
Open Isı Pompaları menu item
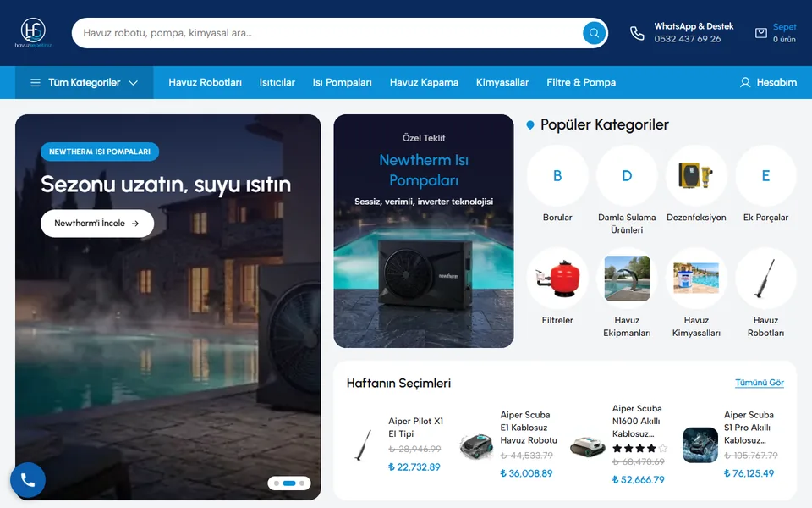coord(343,82)
